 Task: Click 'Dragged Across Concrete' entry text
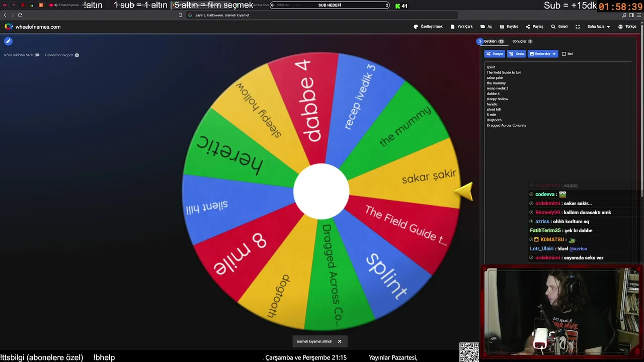pos(507,125)
